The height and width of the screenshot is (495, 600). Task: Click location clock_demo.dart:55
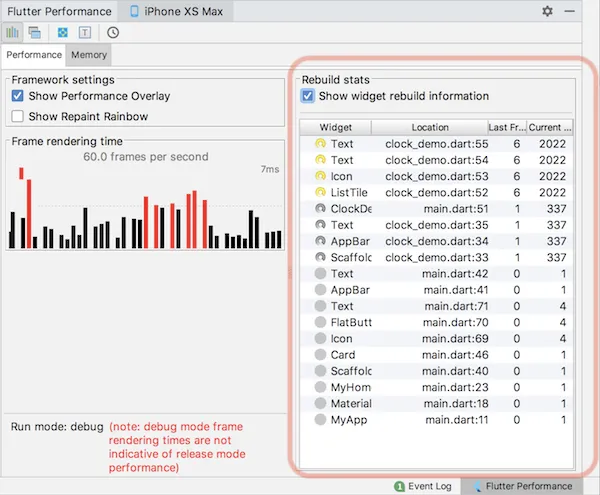pyautogui.click(x=437, y=144)
